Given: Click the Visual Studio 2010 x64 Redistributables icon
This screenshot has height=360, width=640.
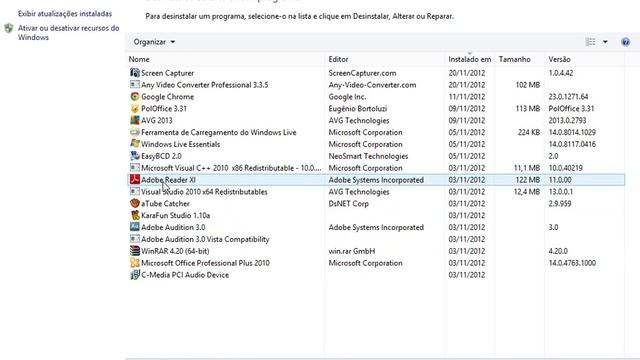Looking at the screenshot, I should click(135, 191).
